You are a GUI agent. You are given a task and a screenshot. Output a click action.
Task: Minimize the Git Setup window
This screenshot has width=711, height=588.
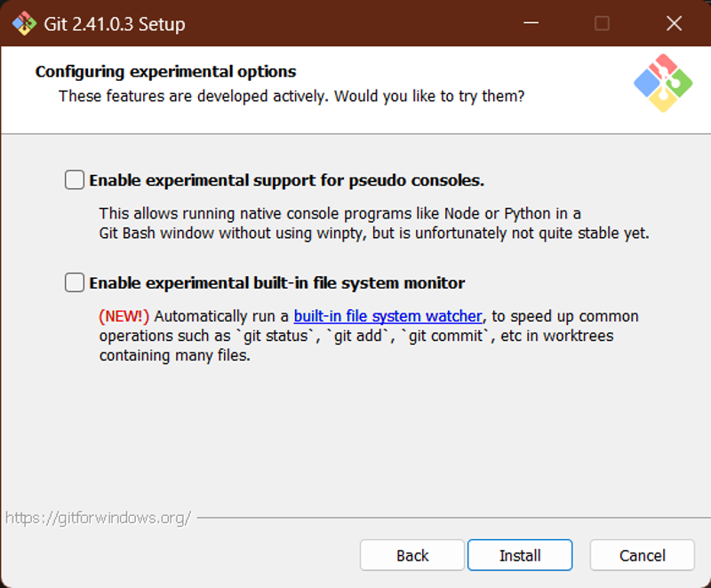(531, 23)
